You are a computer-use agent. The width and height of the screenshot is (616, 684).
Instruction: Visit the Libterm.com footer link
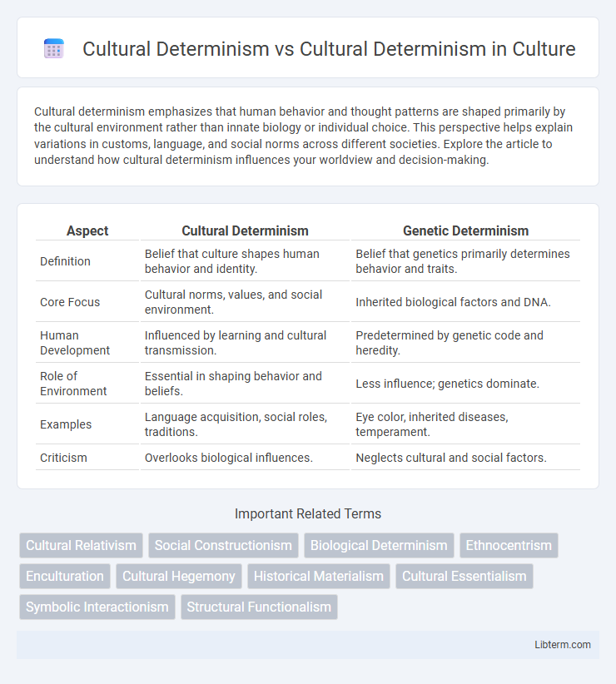click(x=563, y=644)
